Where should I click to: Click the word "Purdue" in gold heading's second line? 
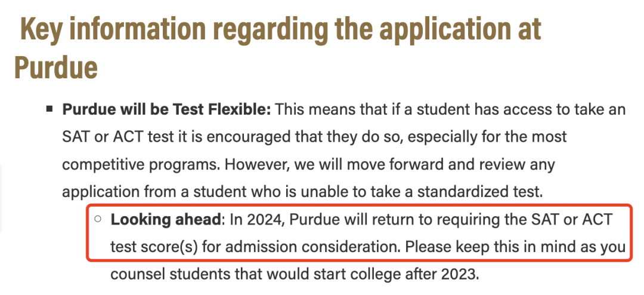click(x=55, y=68)
